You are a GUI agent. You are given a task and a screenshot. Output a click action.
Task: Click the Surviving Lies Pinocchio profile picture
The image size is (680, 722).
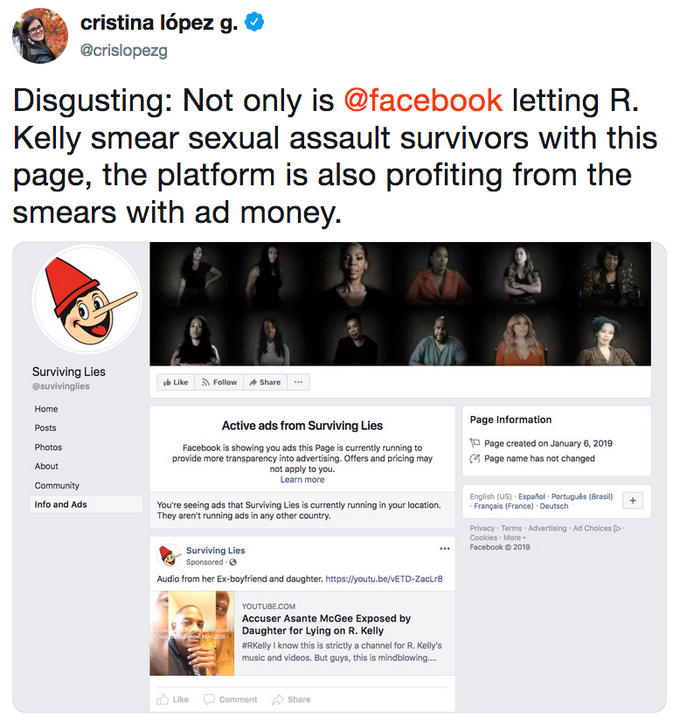pyautogui.click(x=86, y=300)
